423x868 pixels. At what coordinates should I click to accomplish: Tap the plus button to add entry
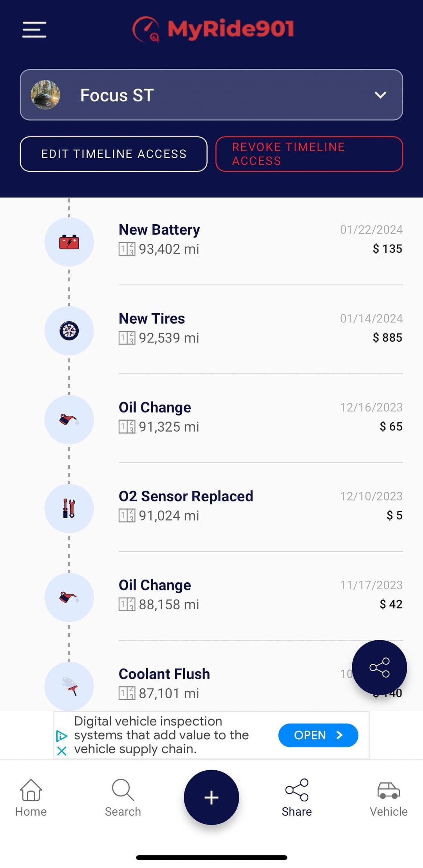pos(211,797)
